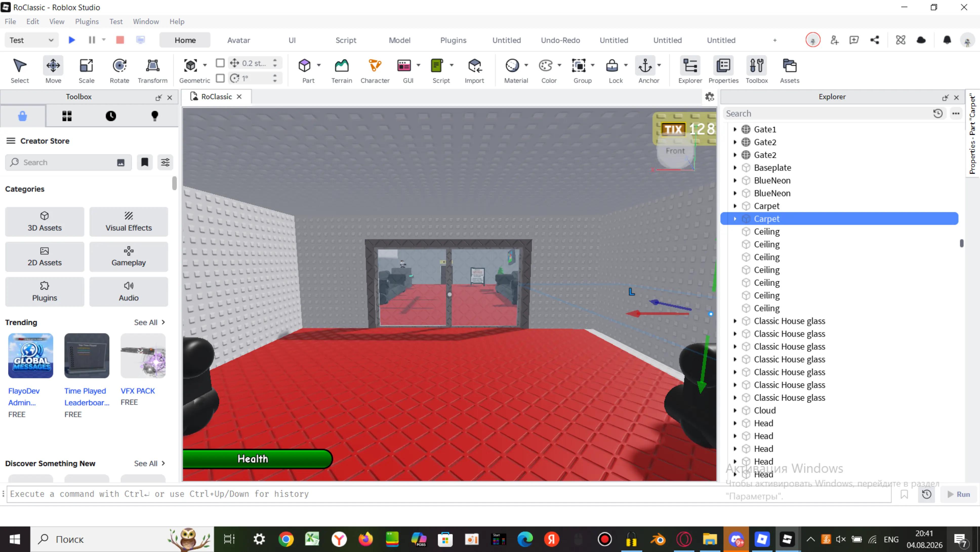Activate the Scale tool

click(x=86, y=70)
